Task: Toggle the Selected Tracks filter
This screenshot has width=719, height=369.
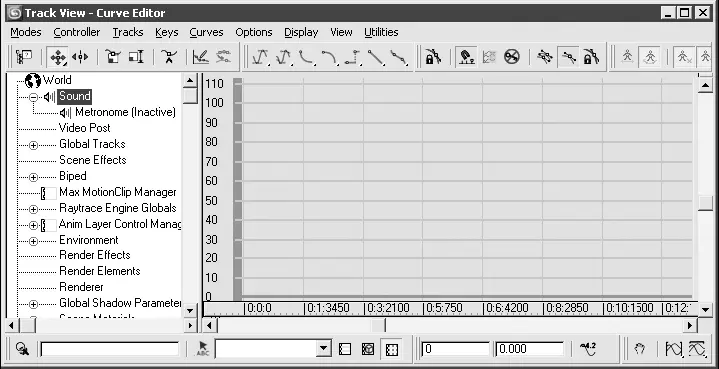Action: [345, 349]
